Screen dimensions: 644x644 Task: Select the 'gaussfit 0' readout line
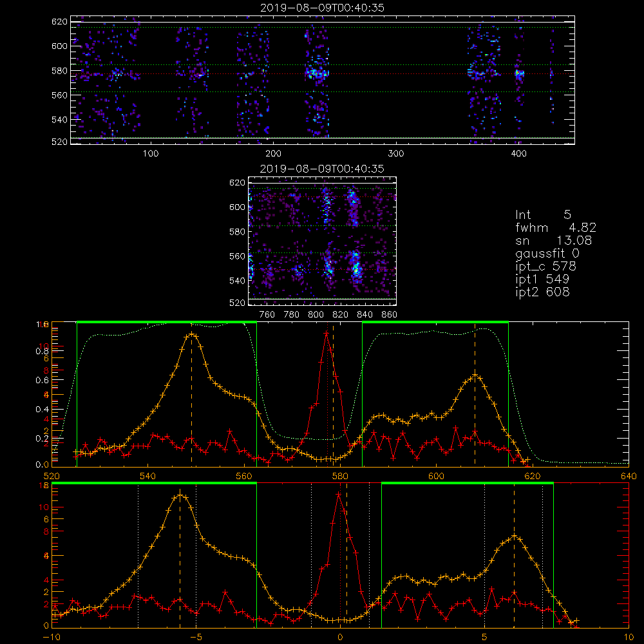(547, 253)
